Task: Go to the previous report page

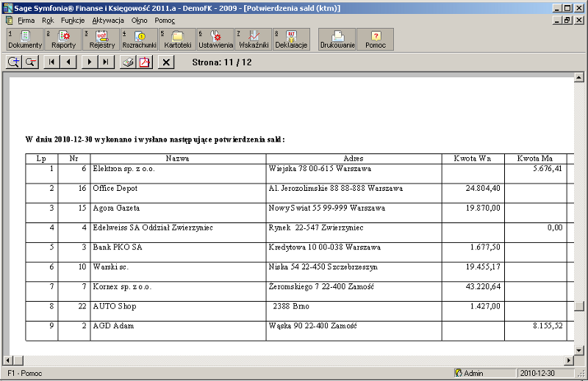Action: click(x=69, y=62)
